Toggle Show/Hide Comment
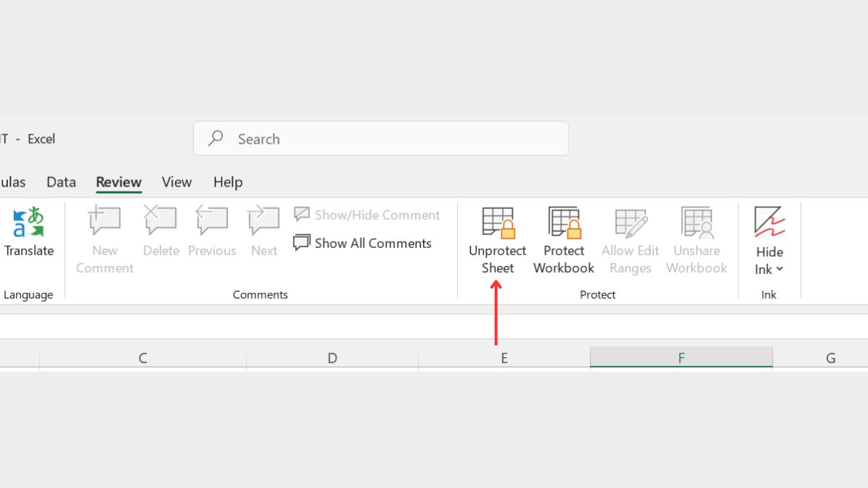Image resolution: width=868 pixels, height=488 pixels. click(367, 215)
